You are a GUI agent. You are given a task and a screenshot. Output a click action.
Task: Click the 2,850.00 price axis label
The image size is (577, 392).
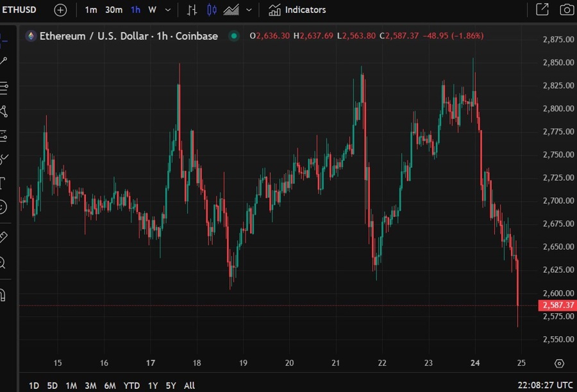point(558,63)
